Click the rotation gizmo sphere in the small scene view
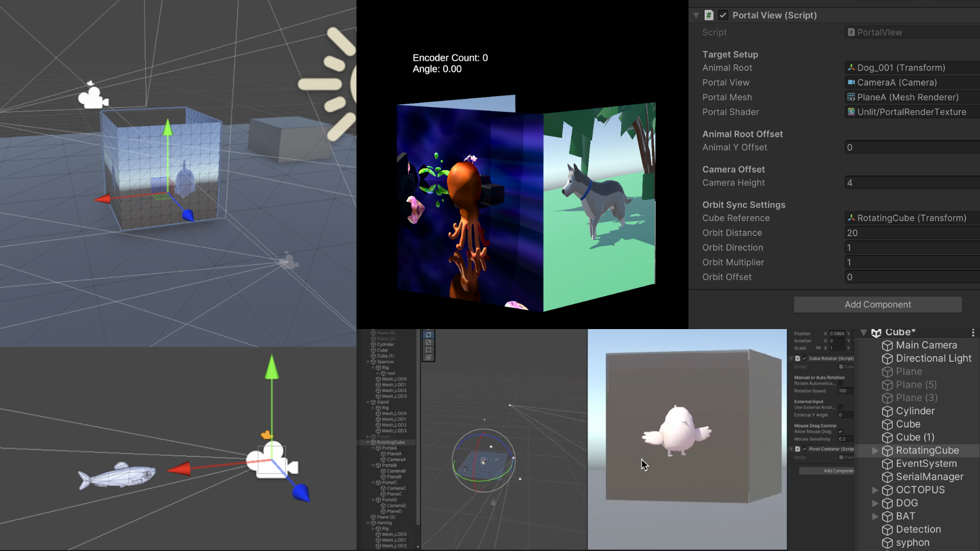Image resolution: width=980 pixels, height=551 pixels. pyautogui.click(x=483, y=461)
